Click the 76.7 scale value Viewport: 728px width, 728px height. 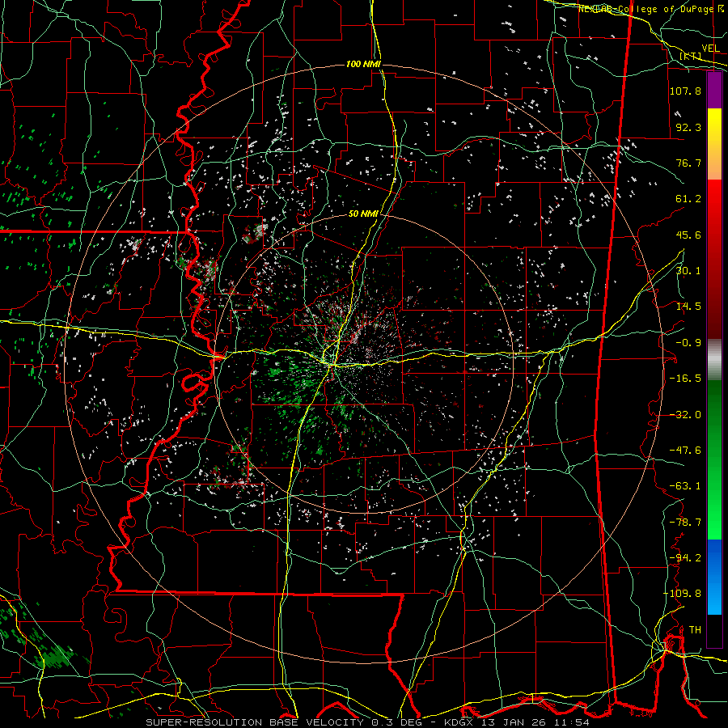click(688, 163)
